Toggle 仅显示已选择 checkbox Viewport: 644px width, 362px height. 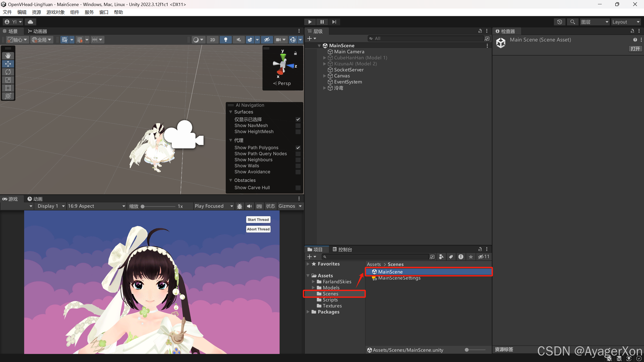pyautogui.click(x=298, y=119)
